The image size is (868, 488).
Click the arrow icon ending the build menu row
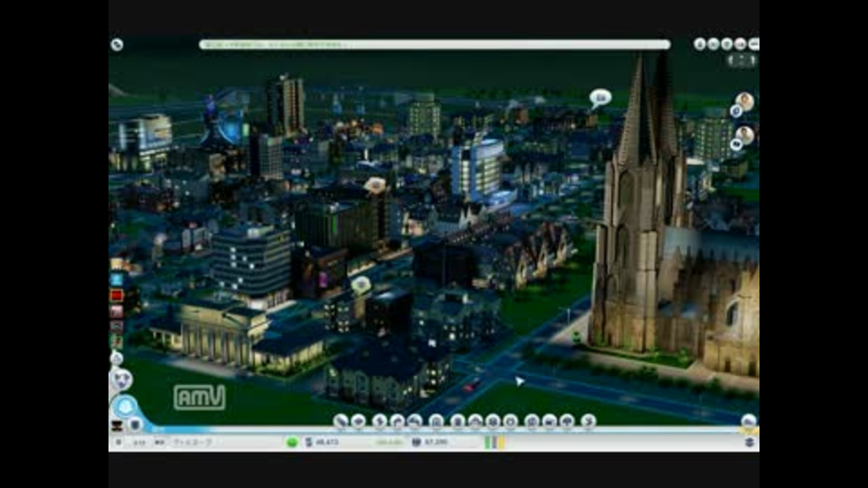point(589,422)
